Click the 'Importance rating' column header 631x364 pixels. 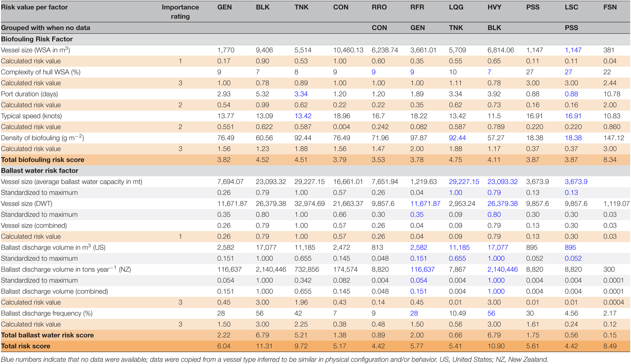180,12
